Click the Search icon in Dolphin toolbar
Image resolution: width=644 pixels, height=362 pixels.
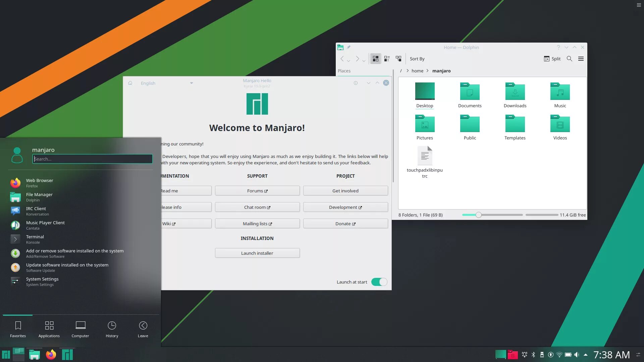click(569, 58)
